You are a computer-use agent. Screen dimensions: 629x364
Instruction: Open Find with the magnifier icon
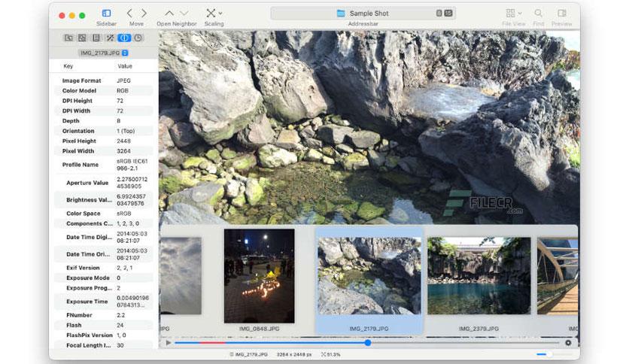(x=539, y=14)
